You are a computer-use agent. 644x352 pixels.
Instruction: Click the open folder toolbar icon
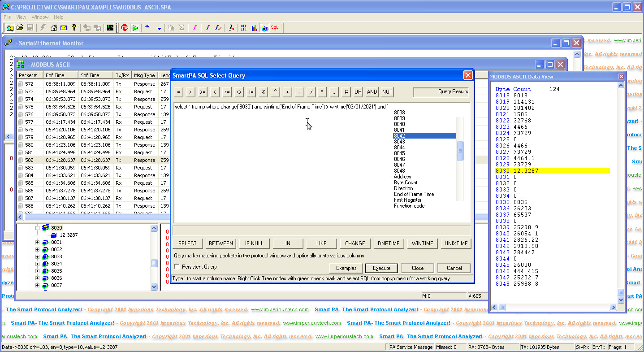[x=20, y=28]
